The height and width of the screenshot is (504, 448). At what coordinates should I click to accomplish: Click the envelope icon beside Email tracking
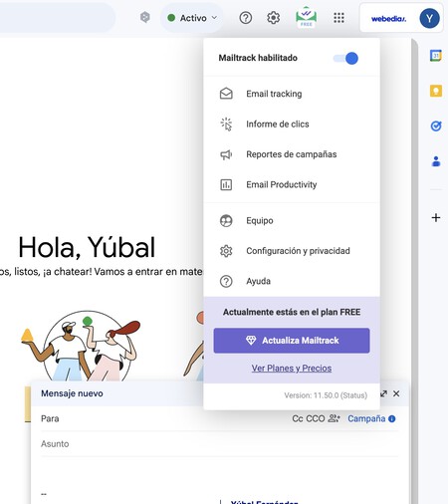[226, 94]
